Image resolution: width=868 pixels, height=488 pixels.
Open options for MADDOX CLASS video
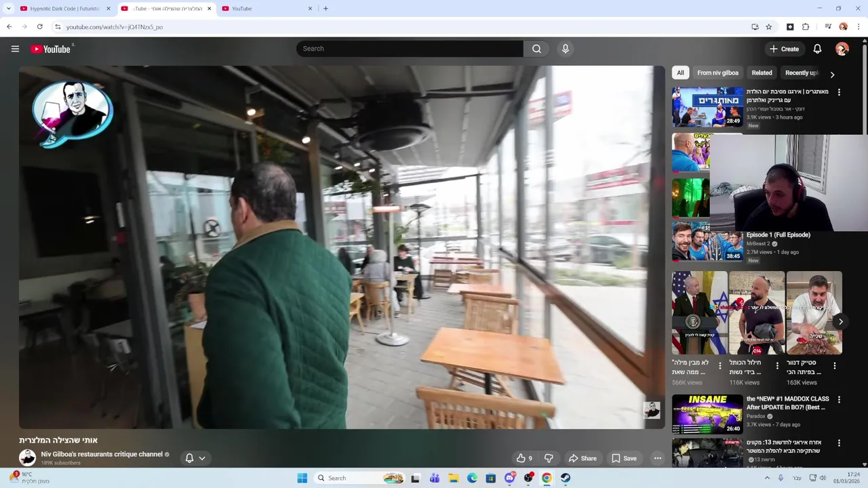(x=839, y=400)
